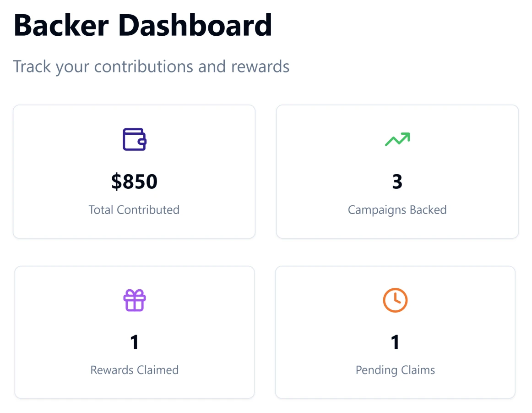Click the Pending Claims label text
532x413 pixels.
395,370
